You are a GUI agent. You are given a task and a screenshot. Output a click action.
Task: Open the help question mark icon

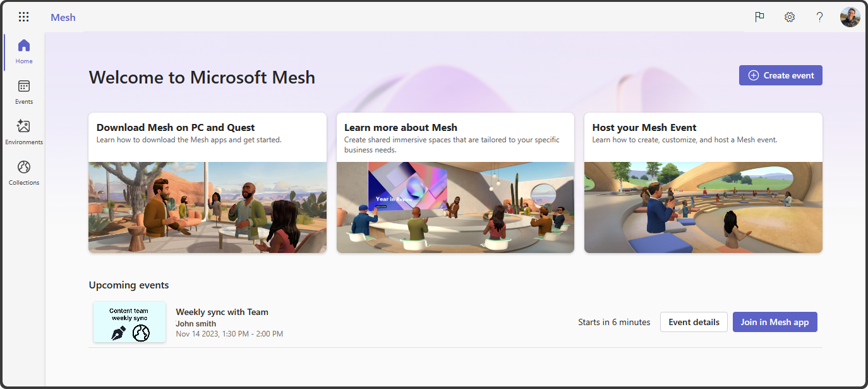click(819, 17)
